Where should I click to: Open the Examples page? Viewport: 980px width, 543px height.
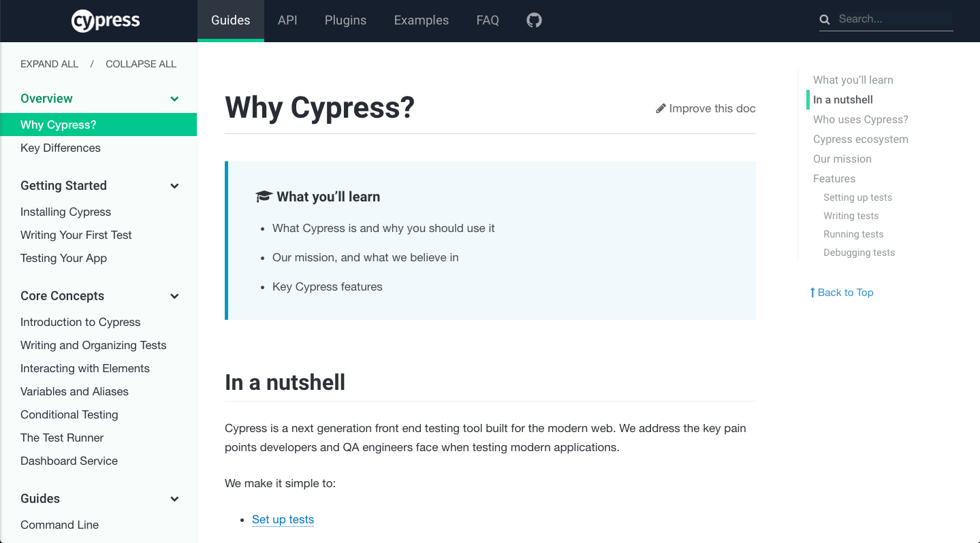click(x=421, y=20)
